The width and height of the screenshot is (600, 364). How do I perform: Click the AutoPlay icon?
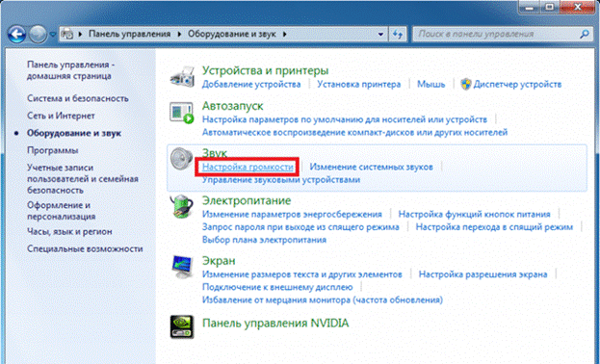[182, 113]
